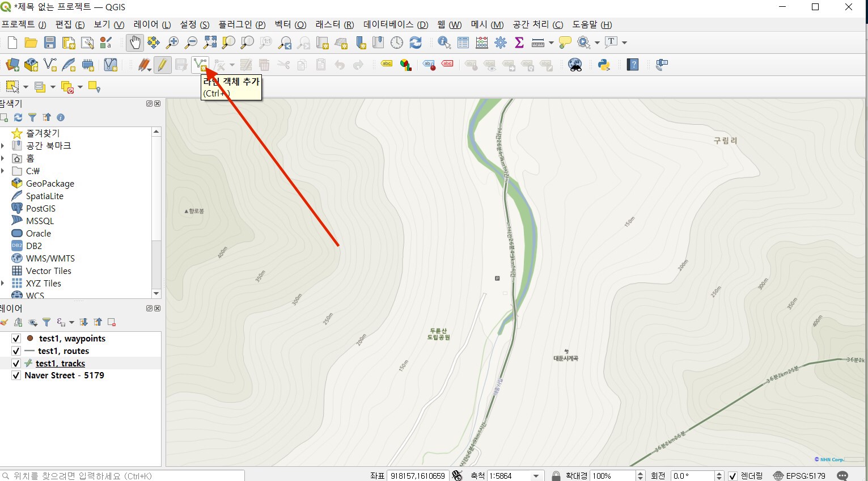Open the Select Features tool dropdown arrow
868x481 pixels.
(26, 87)
